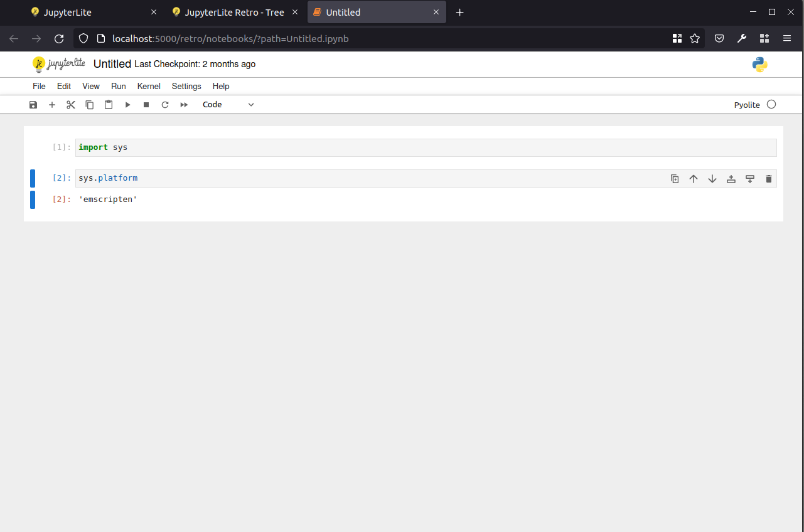The height and width of the screenshot is (532, 804).
Task: Bookmark this page with the star icon
Action: (695, 39)
